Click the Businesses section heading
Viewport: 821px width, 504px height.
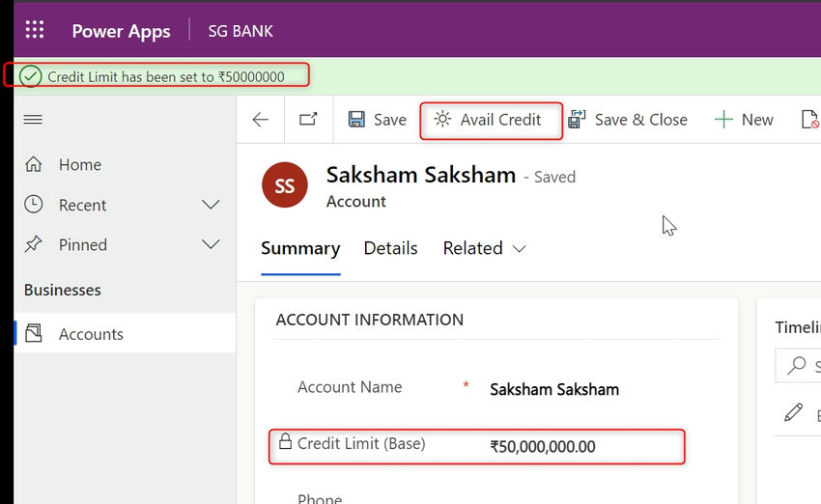[x=63, y=290]
